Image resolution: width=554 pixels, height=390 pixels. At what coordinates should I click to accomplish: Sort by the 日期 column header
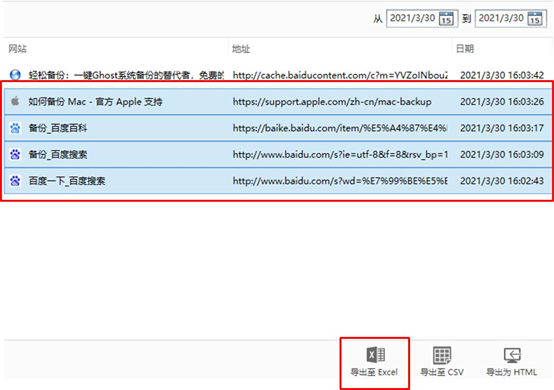coord(465,49)
